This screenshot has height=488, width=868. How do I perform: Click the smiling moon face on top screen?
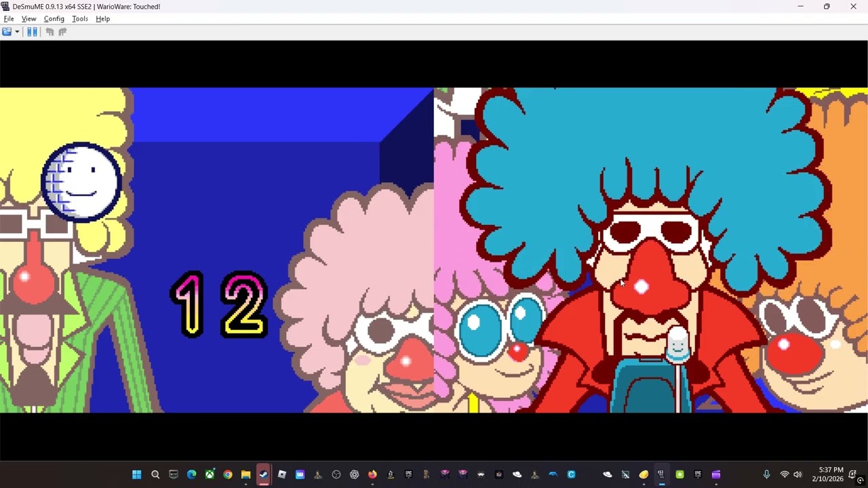tap(81, 182)
